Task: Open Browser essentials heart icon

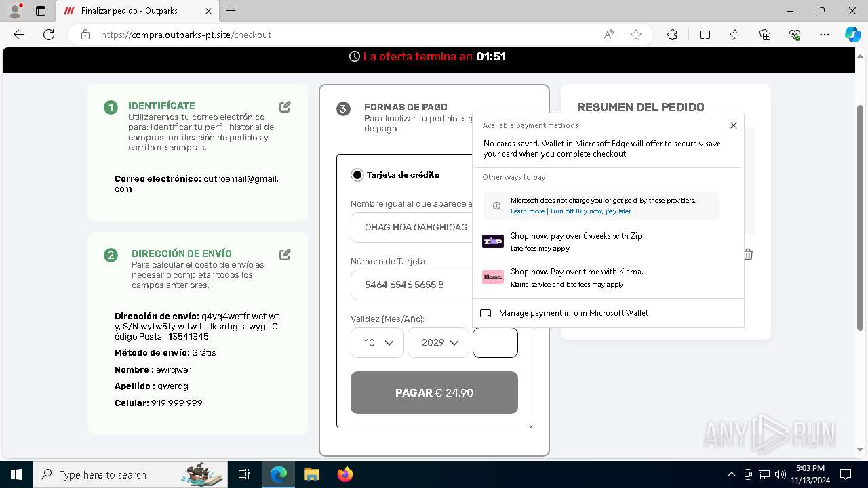Action: click(795, 35)
